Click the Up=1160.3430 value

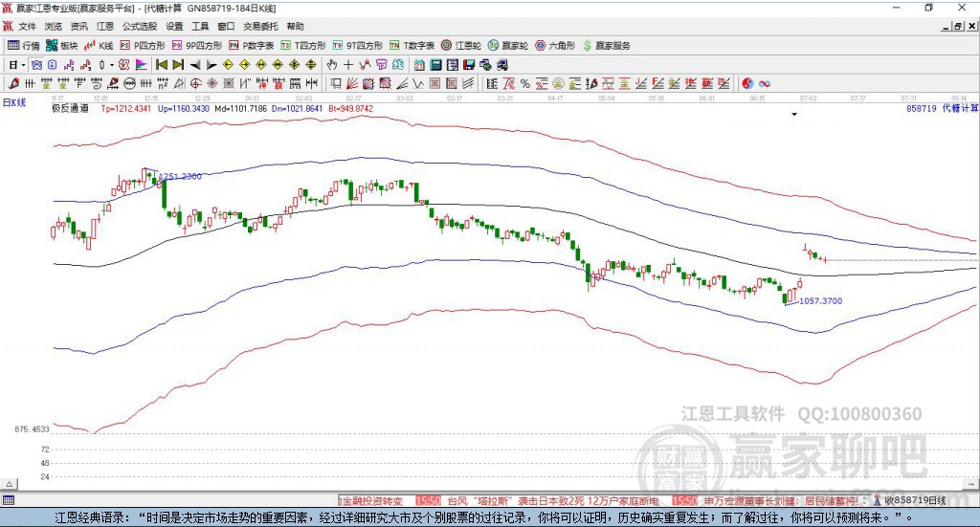click(183, 109)
